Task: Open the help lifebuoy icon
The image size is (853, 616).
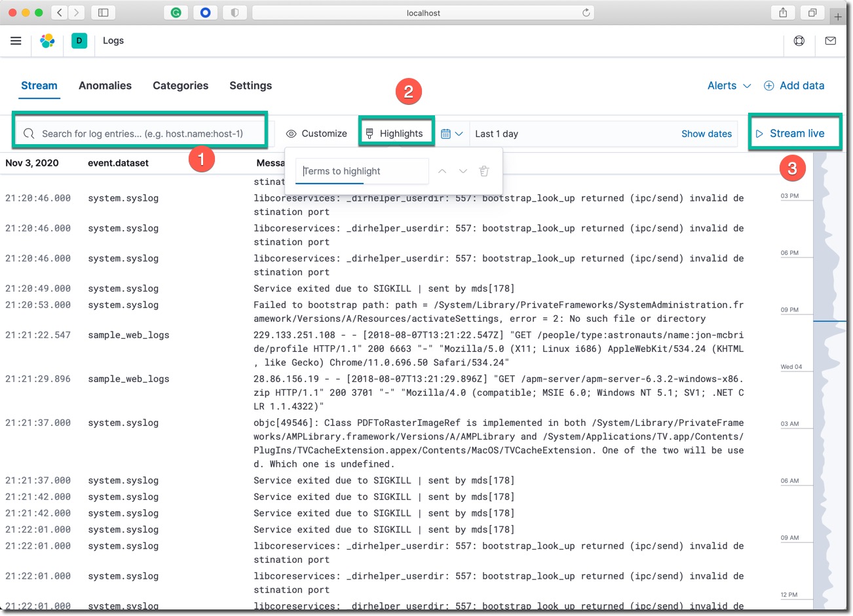Action: point(799,41)
